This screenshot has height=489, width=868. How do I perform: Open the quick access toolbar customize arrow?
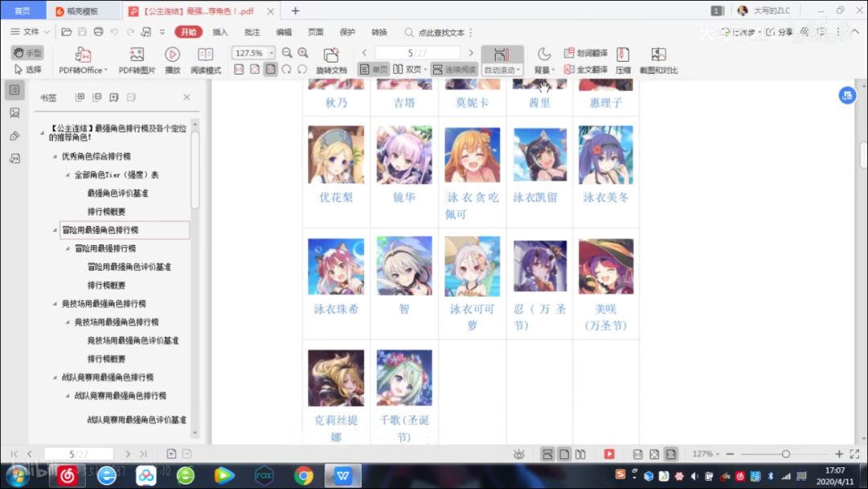tap(162, 32)
